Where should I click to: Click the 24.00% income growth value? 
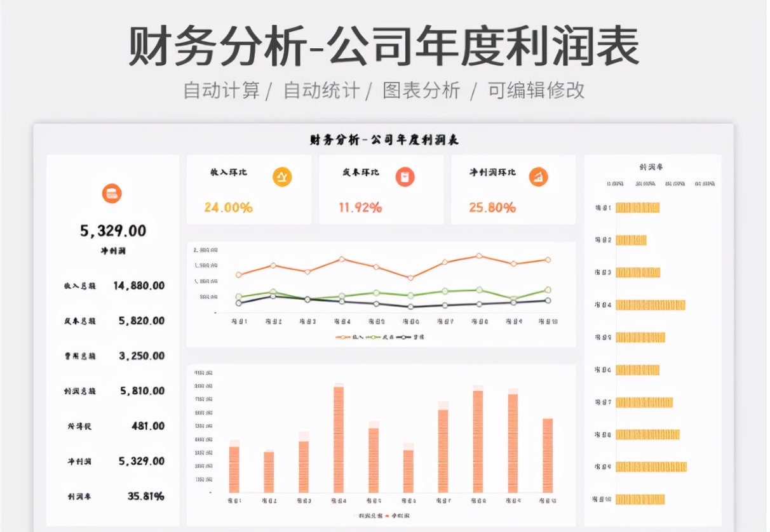[x=229, y=206]
